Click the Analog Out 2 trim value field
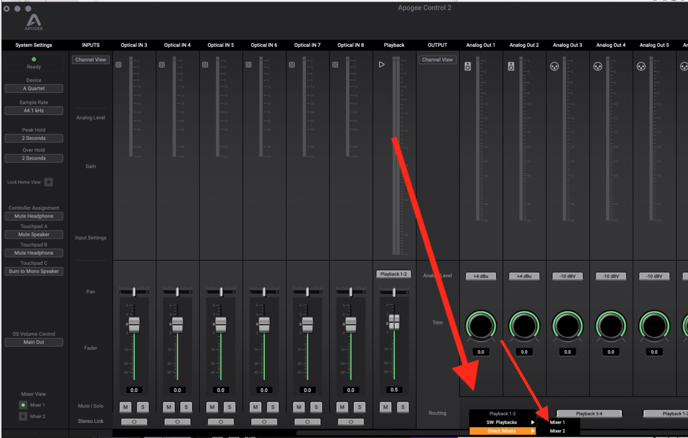The image size is (688, 438). (x=524, y=352)
